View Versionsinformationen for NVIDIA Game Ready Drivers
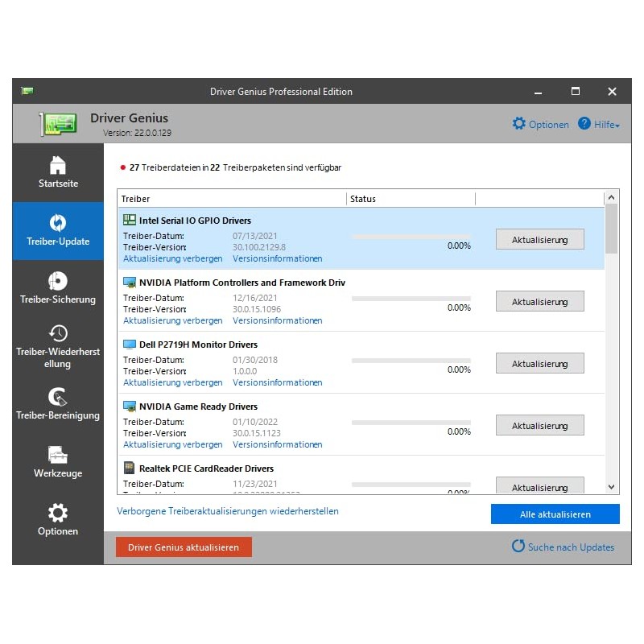644x644 pixels. click(277, 444)
